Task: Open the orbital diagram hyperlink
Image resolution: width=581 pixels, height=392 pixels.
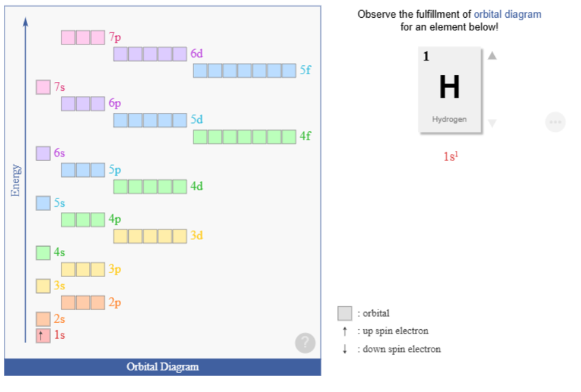Action: [507, 14]
